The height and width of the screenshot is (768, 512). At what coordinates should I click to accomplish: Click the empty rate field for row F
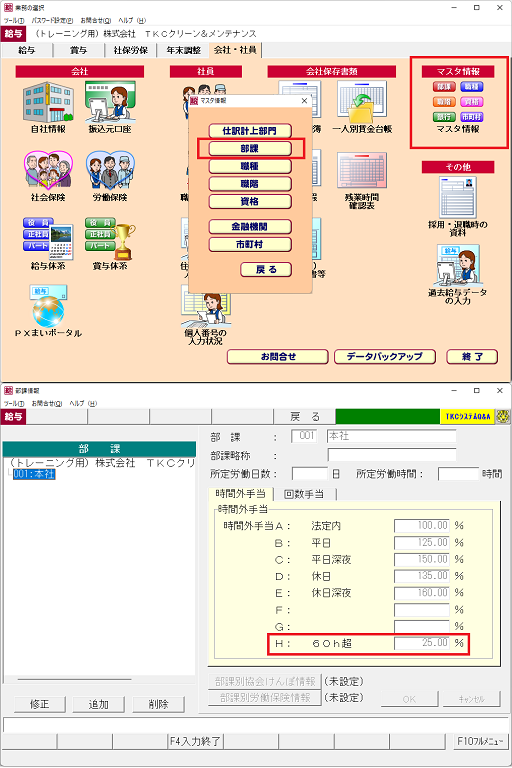422,610
